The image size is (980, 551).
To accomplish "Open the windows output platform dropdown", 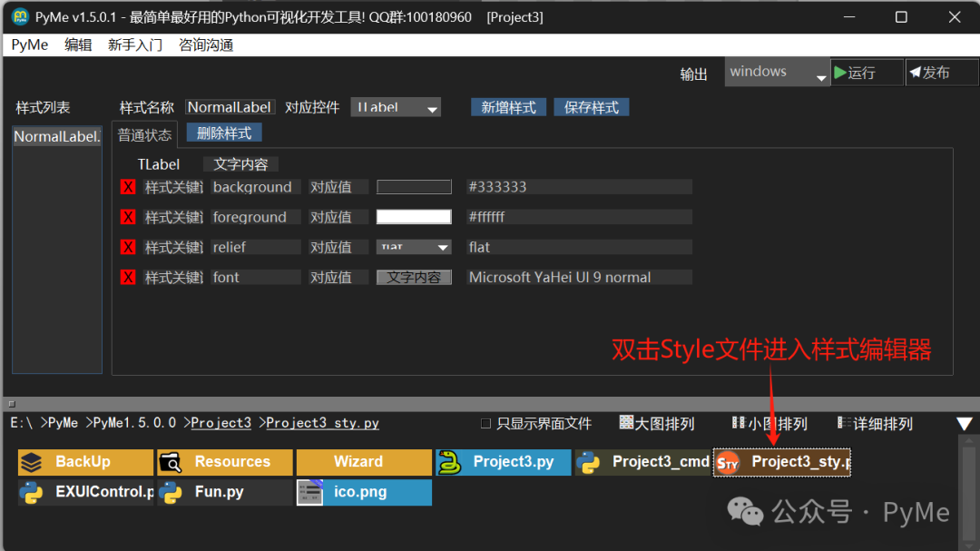I will (777, 72).
